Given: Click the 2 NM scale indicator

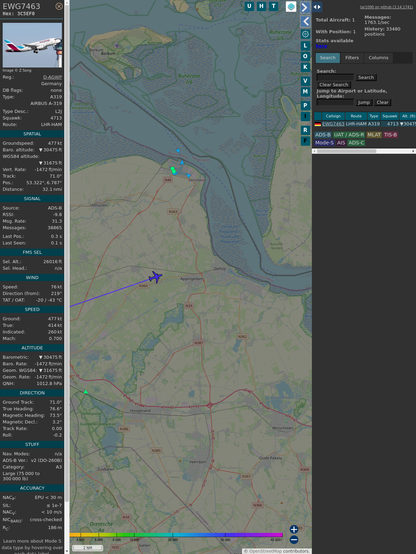Looking at the screenshot, I should click(x=88, y=548).
